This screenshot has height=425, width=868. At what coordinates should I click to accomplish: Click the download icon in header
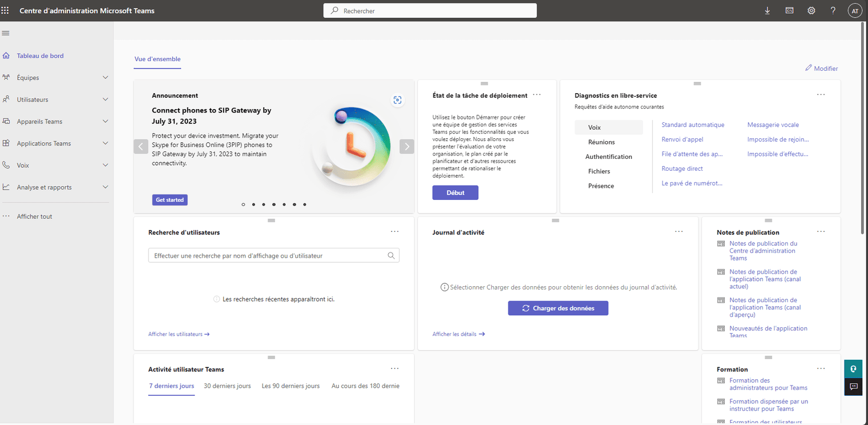(767, 11)
